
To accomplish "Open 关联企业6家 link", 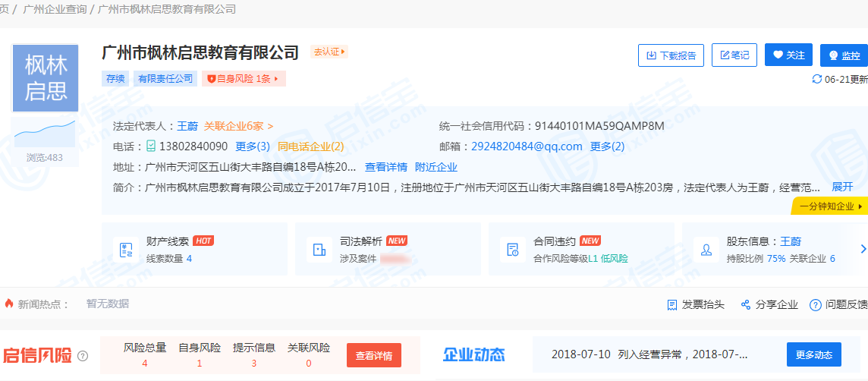I will [238, 126].
